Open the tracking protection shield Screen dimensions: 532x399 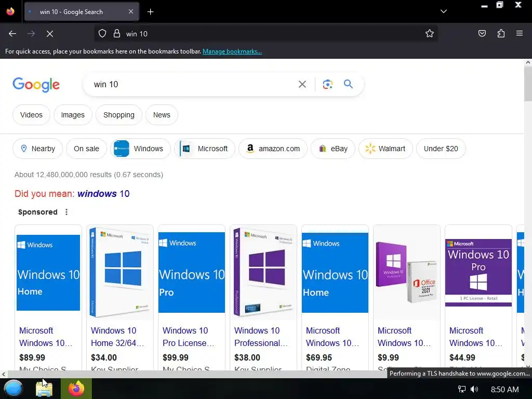coord(102,34)
